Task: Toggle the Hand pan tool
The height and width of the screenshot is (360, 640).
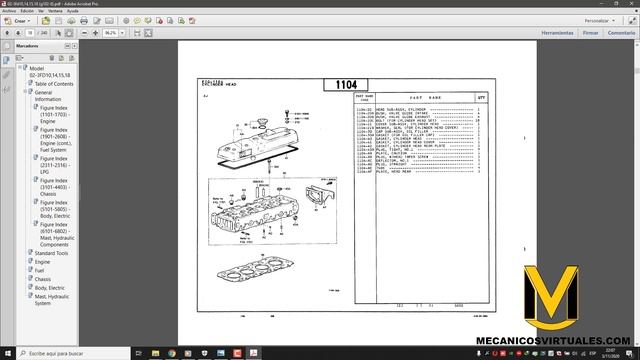Action: click(69, 33)
